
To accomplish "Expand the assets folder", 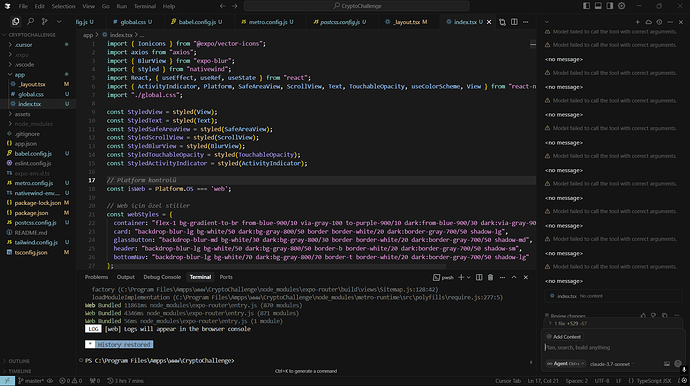I will 22,114.
